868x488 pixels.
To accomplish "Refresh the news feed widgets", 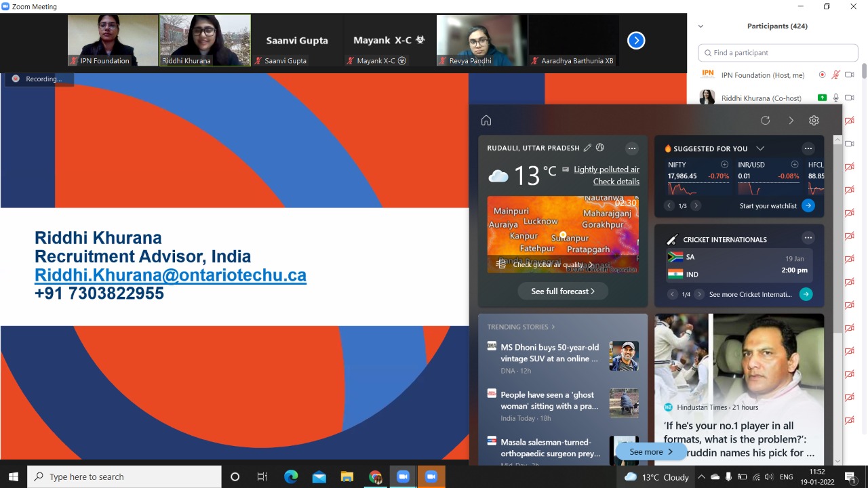I will [x=765, y=121].
